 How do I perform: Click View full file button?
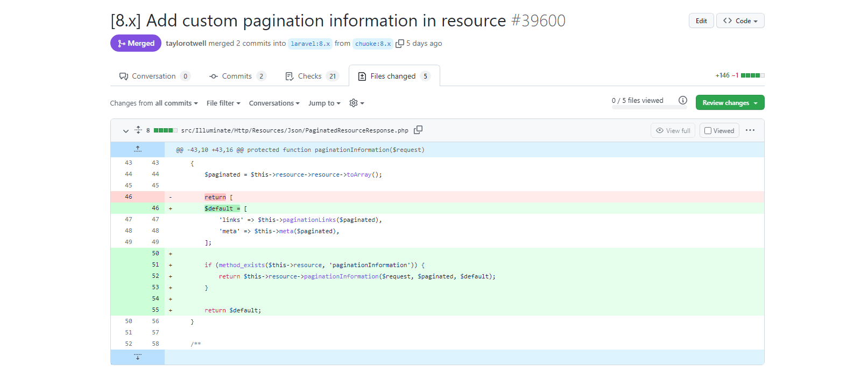pos(673,130)
